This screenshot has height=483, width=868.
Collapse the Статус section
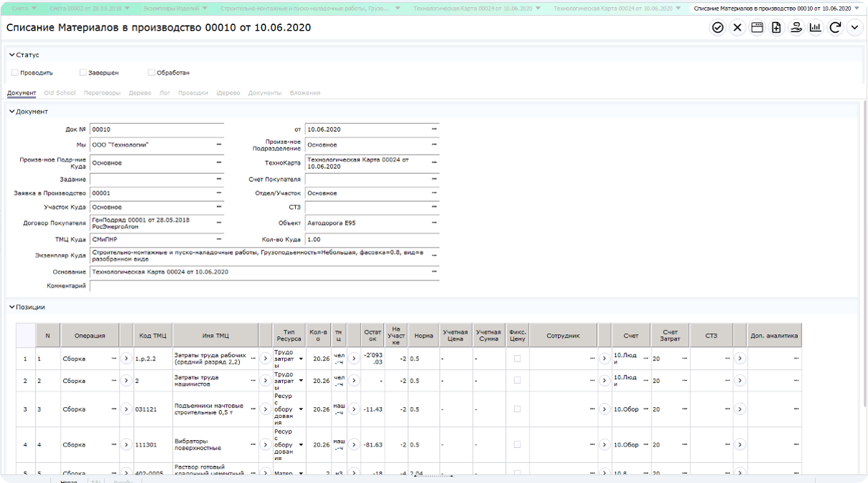(x=12, y=54)
